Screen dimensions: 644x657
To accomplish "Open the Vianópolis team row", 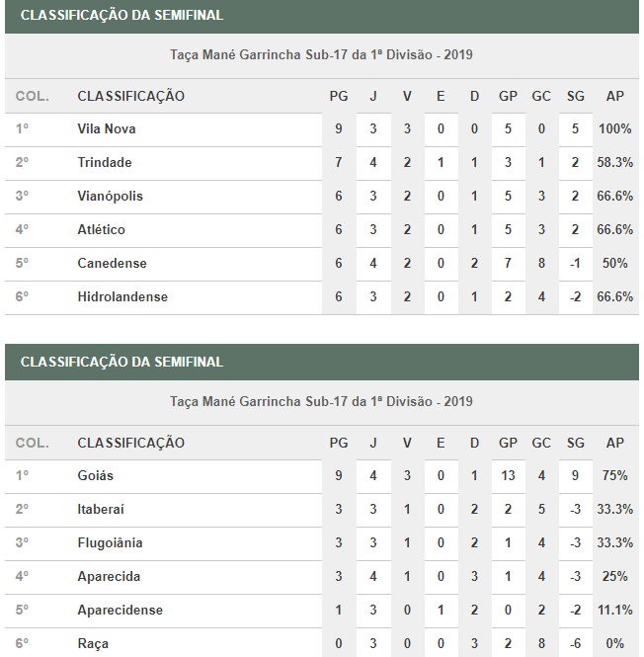I will point(110,197).
